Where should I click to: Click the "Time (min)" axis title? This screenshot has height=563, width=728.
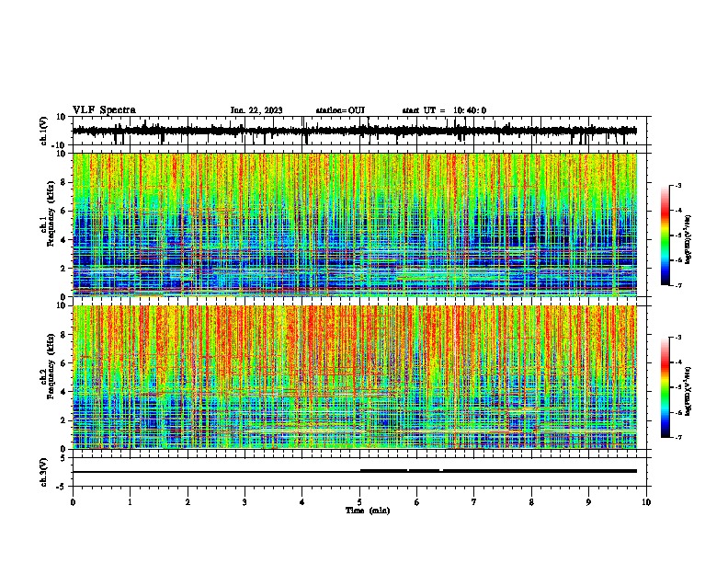tap(368, 511)
